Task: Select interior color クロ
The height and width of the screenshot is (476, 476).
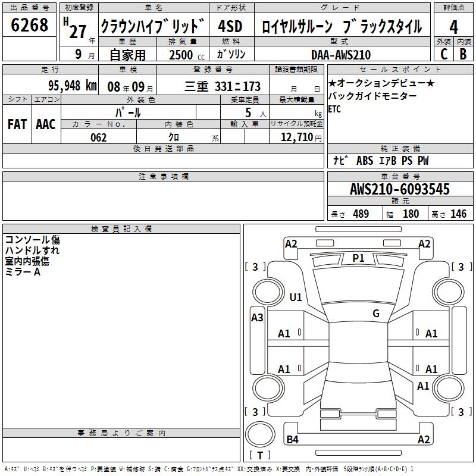Action: tap(174, 137)
